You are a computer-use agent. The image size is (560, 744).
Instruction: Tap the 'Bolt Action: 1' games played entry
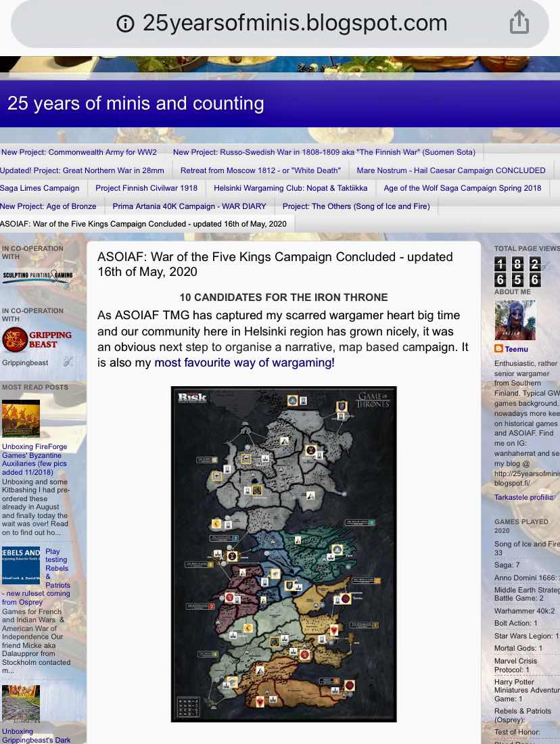click(x=516, y=623)
